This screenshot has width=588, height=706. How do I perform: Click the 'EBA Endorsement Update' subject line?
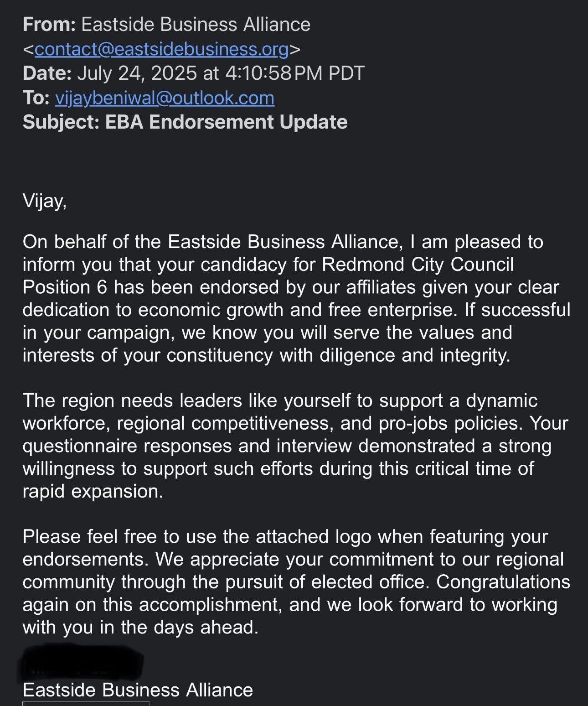point(226,122)
